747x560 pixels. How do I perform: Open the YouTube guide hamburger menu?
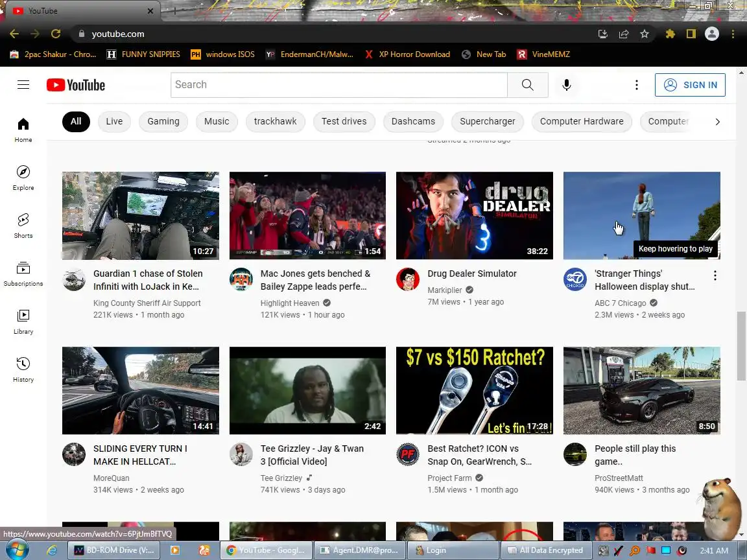23,85
